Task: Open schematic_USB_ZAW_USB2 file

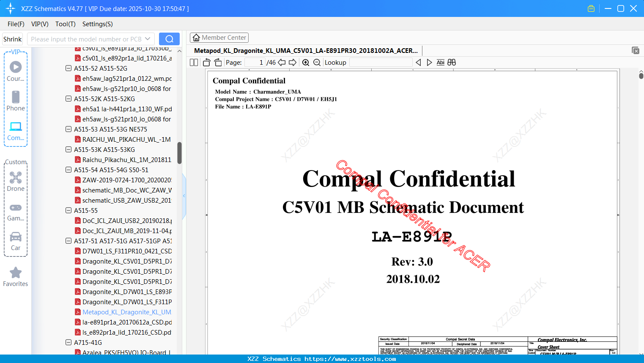Action: click(x=123, y=200)
